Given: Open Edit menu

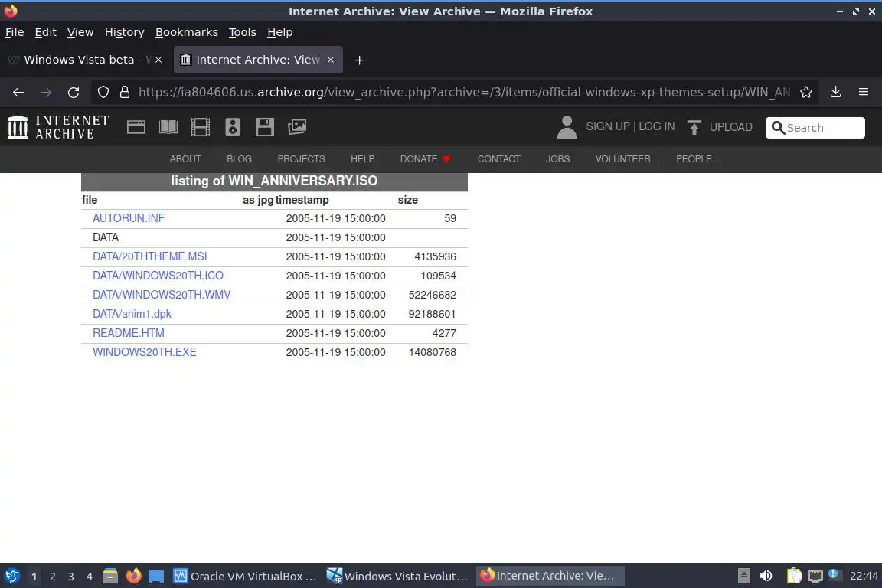Looking at the screenshot, I should tap(46, 32).
